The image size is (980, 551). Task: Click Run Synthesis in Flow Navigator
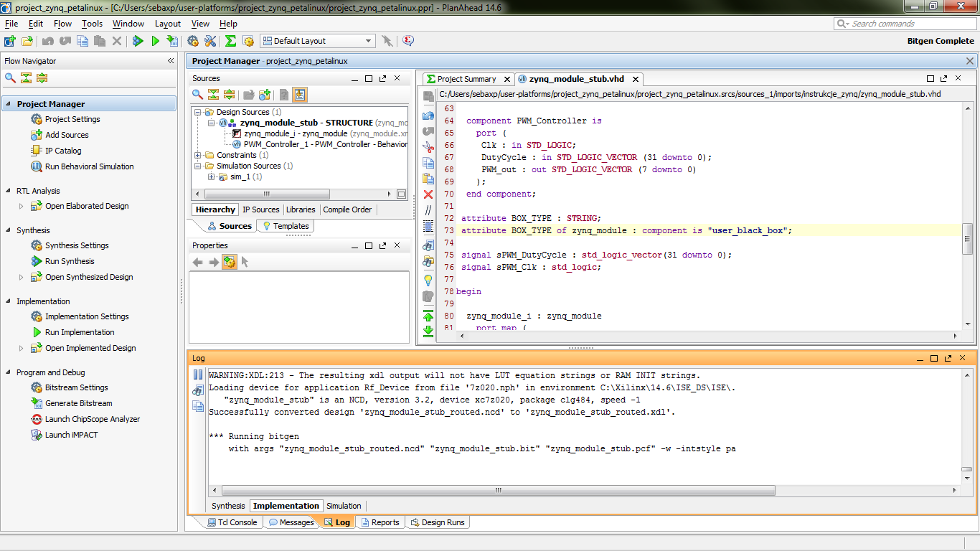[70, 261]
